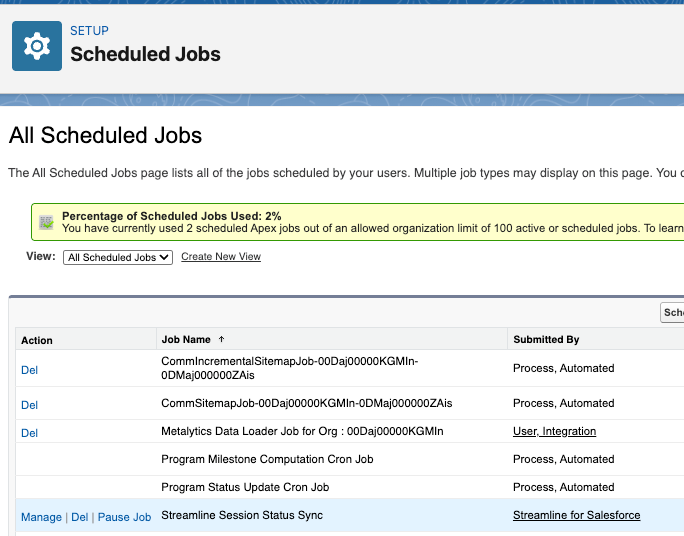This screenshot has width=684, height=536.
Task: Click the Job Name sort arrow
Action: 221,340
